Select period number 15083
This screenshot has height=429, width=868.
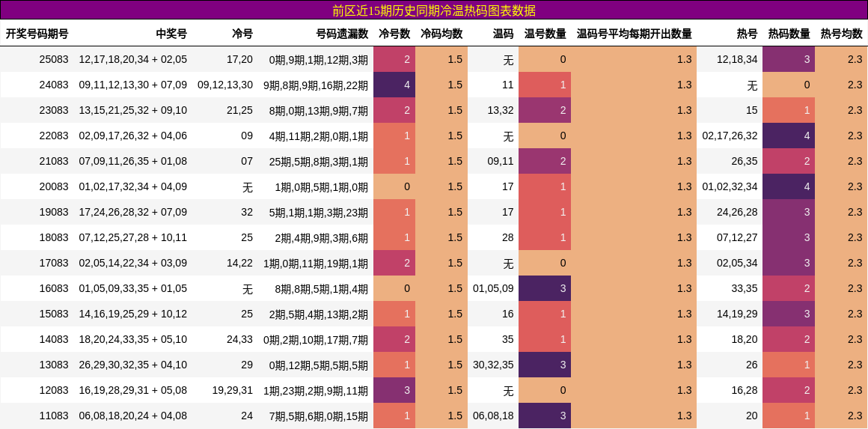pyautogui.click(x=54, y=314)
